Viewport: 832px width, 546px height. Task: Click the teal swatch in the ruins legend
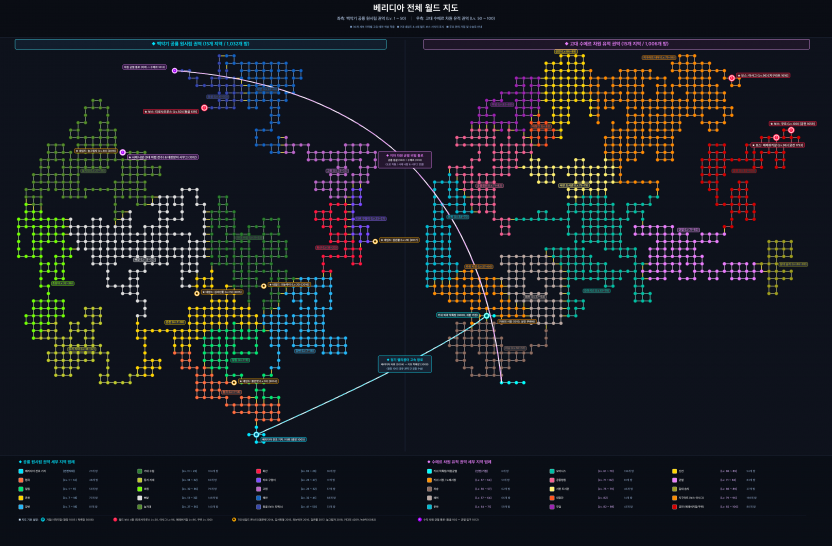click(x=552, y=471)
